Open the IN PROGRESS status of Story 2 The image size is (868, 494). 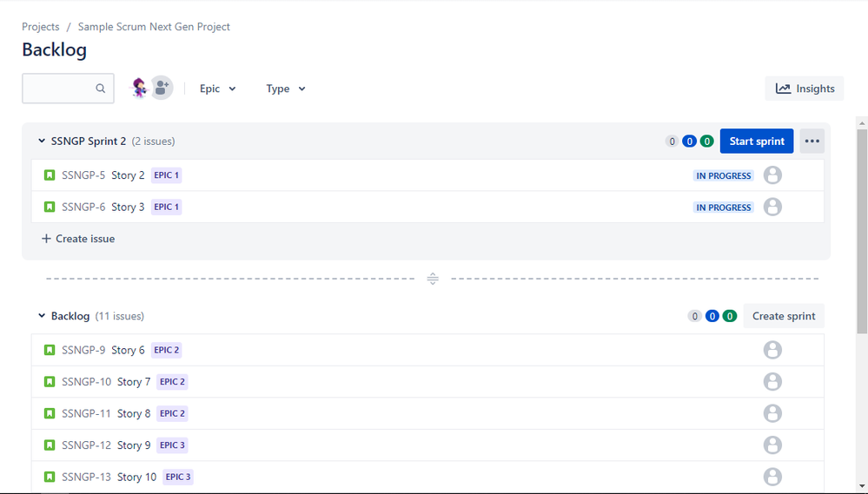click(724, 175)
